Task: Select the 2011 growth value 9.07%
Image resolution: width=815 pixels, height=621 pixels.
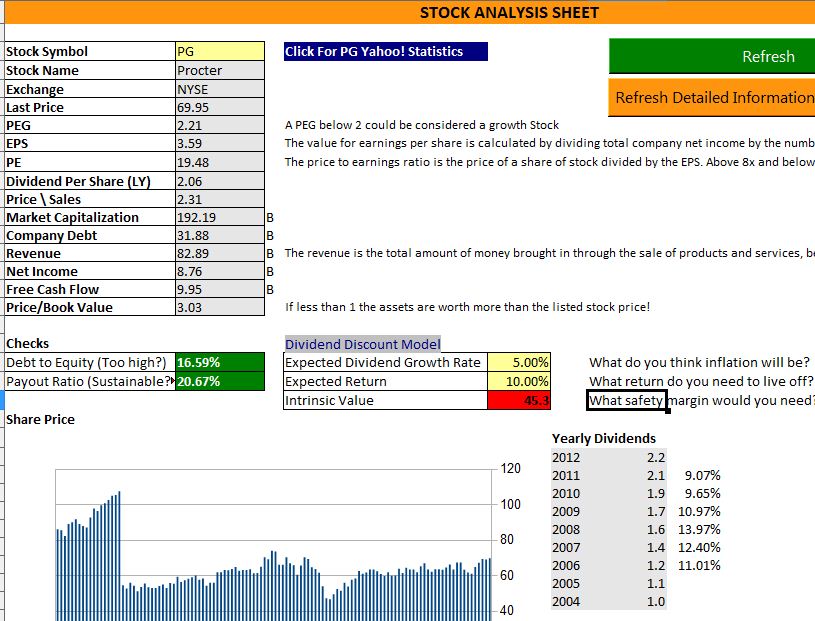Action: tap(702, 475)
